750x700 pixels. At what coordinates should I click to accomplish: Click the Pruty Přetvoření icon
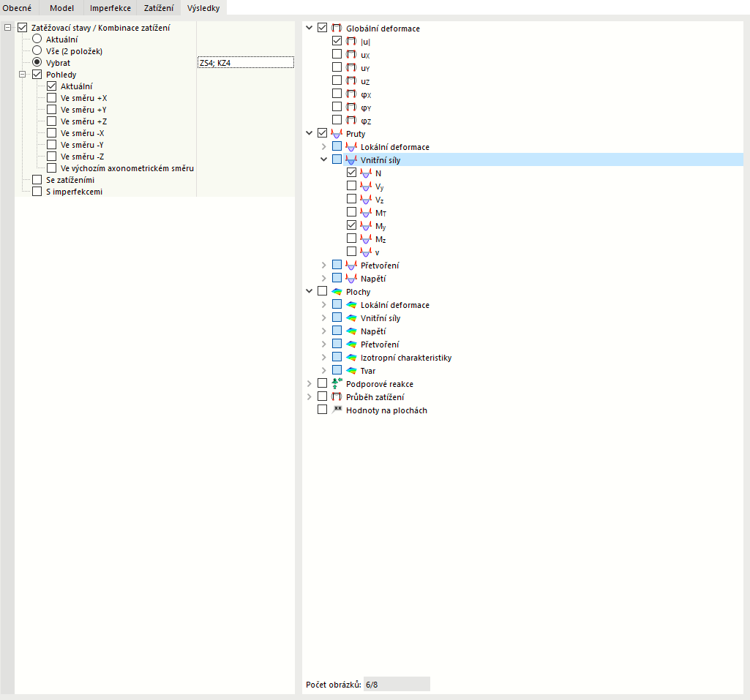click(351, 265)
